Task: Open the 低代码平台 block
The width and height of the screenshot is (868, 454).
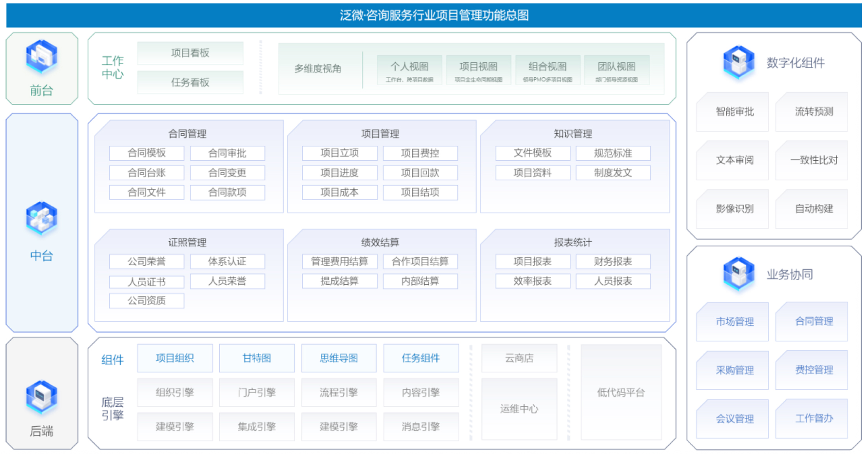Action: coord(621,392)
